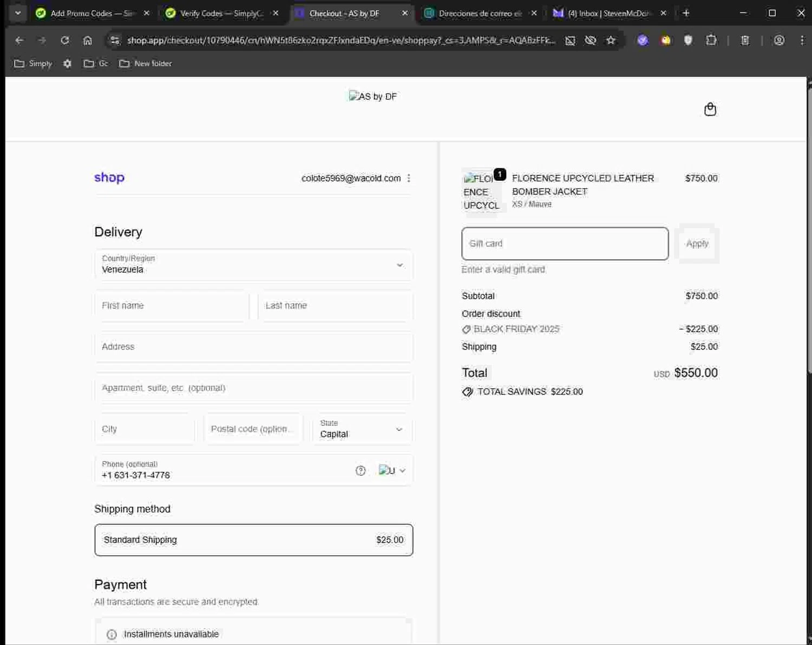Open the browser profile icon
This screenshot has height=645, width=812.
[x=779, y=40]
